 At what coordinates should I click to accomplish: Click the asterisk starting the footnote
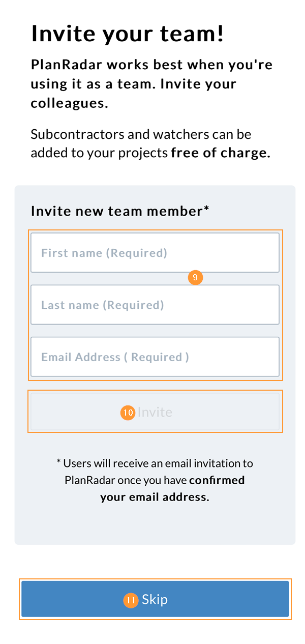(x=58, y=463)
